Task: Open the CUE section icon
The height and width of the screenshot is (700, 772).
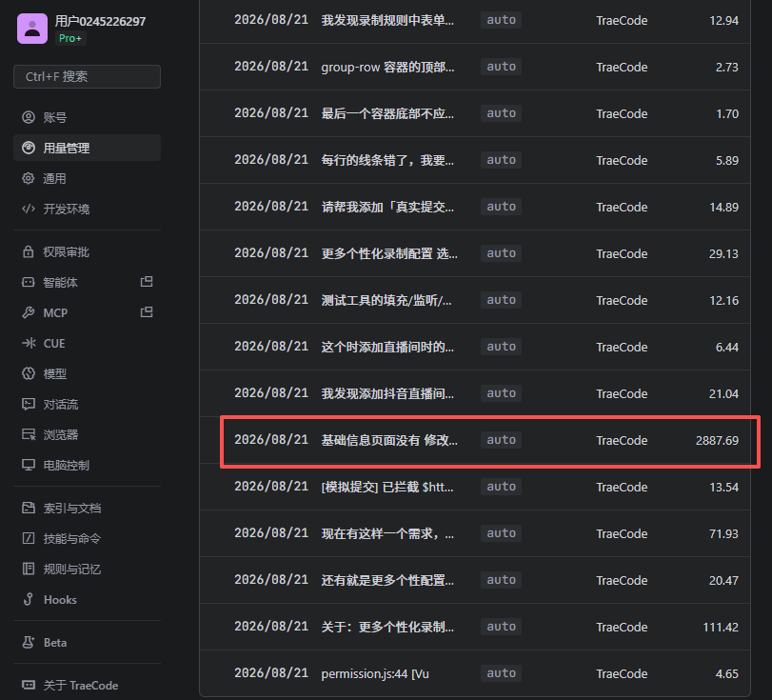Action: 29,343
